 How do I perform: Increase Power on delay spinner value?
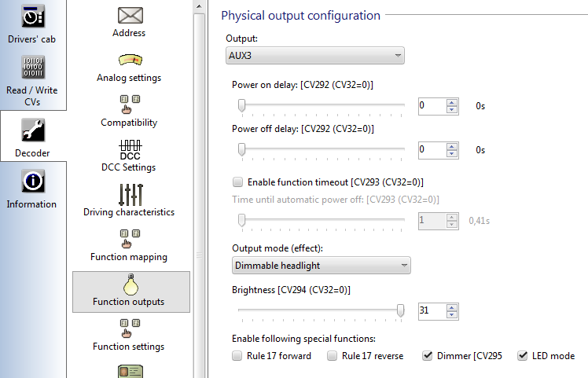pos(452,102)
